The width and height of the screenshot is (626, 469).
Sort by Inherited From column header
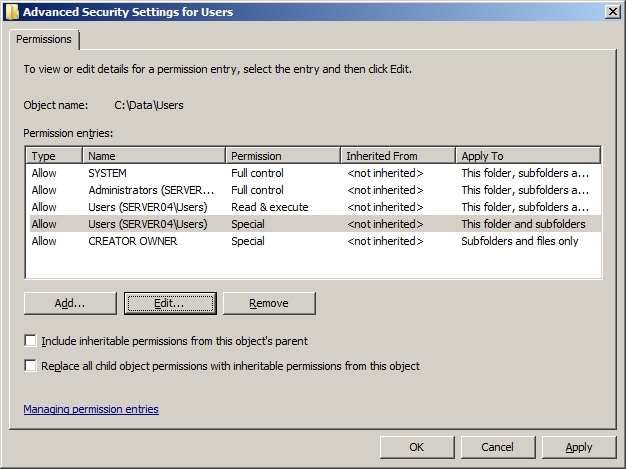397,156
